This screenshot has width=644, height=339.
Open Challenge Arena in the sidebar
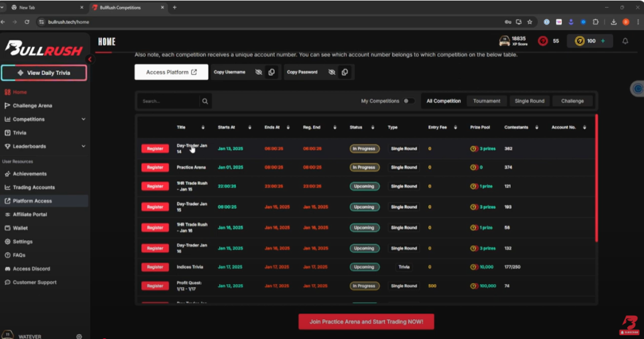[x=32, y=106]
